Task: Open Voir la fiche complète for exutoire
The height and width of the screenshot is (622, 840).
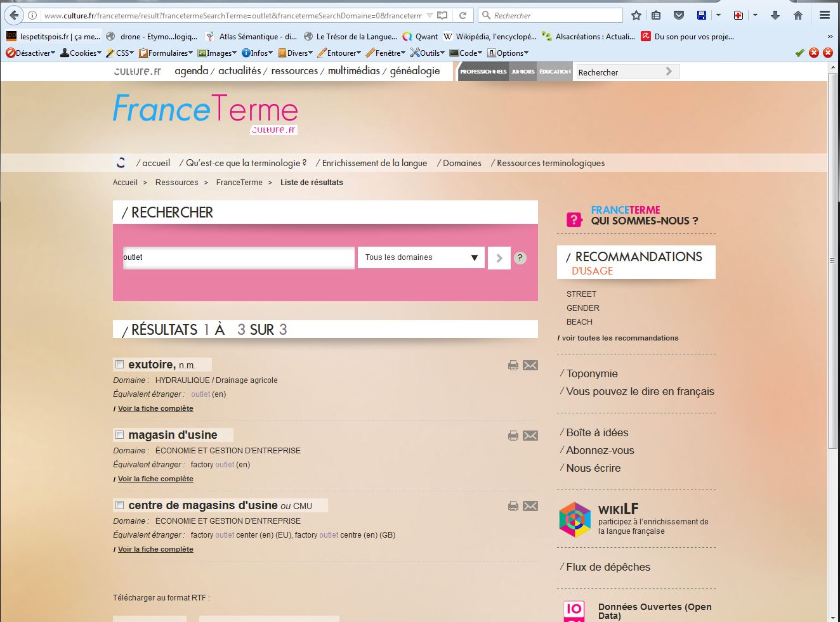Action: coord(155,408)
